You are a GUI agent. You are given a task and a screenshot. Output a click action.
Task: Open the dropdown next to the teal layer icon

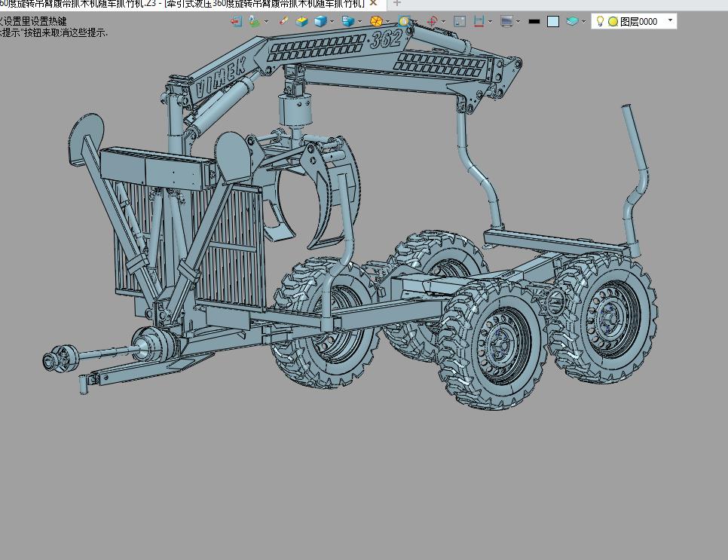(x=583, y=21)
